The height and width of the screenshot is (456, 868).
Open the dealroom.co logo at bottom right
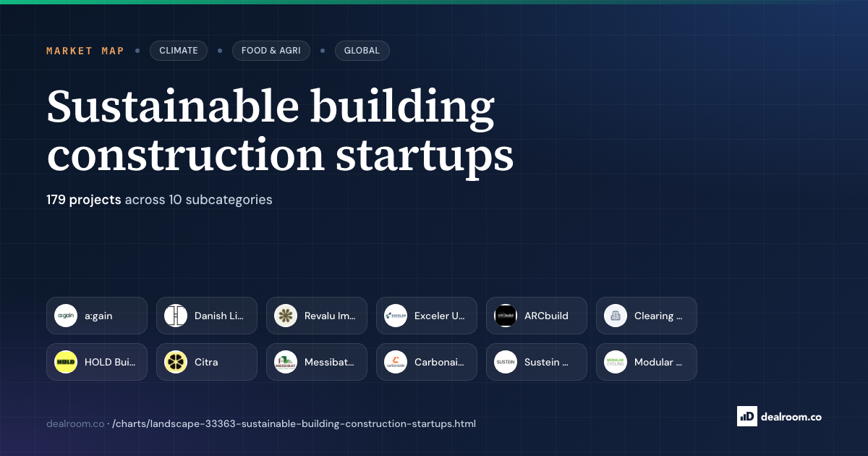779,416
